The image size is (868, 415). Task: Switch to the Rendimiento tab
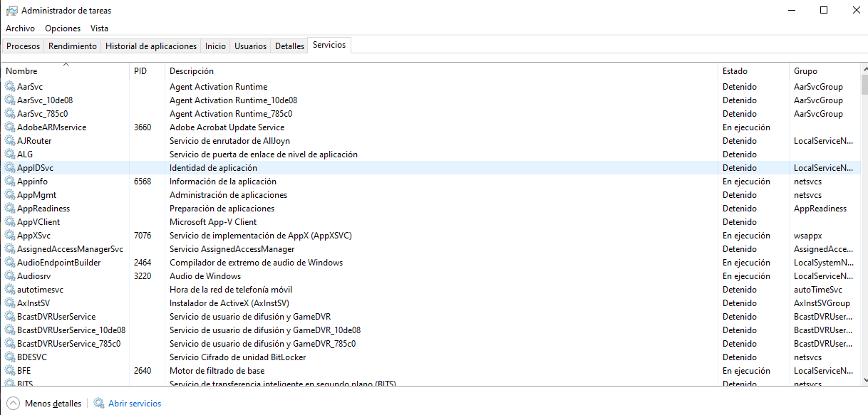point(73,46)
